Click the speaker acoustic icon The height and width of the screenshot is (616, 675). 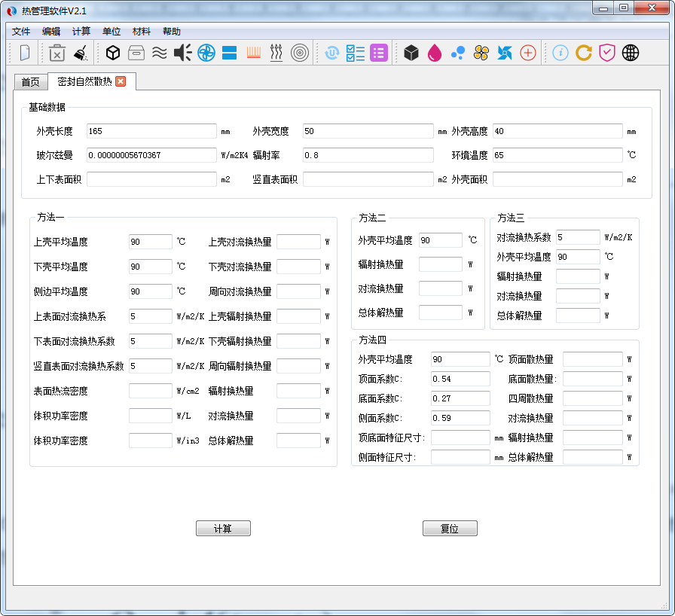coord(183,53)
